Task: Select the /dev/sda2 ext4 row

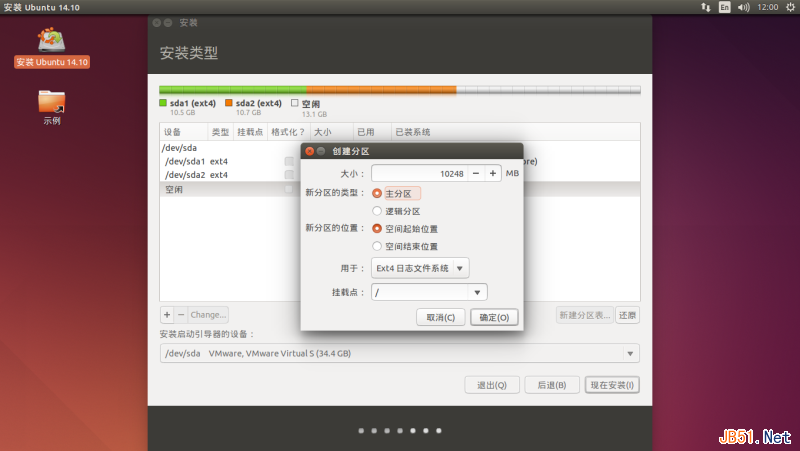Action: [x=230, y=174]
